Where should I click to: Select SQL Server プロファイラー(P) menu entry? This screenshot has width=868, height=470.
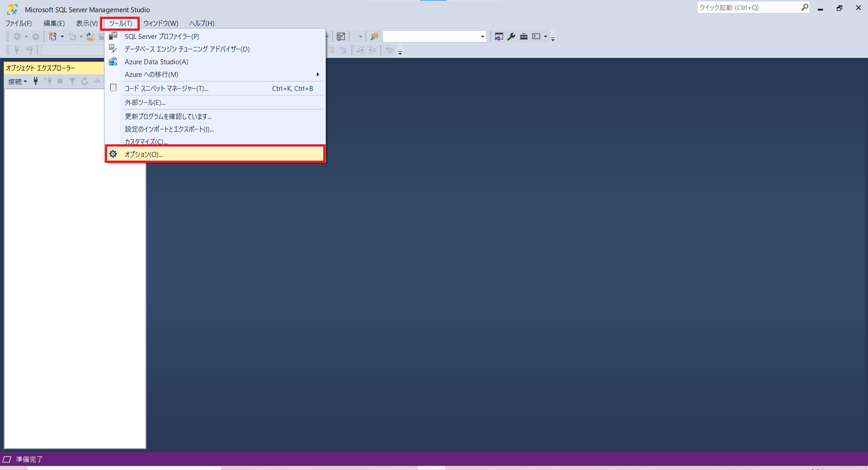click(x=215, y=37)
